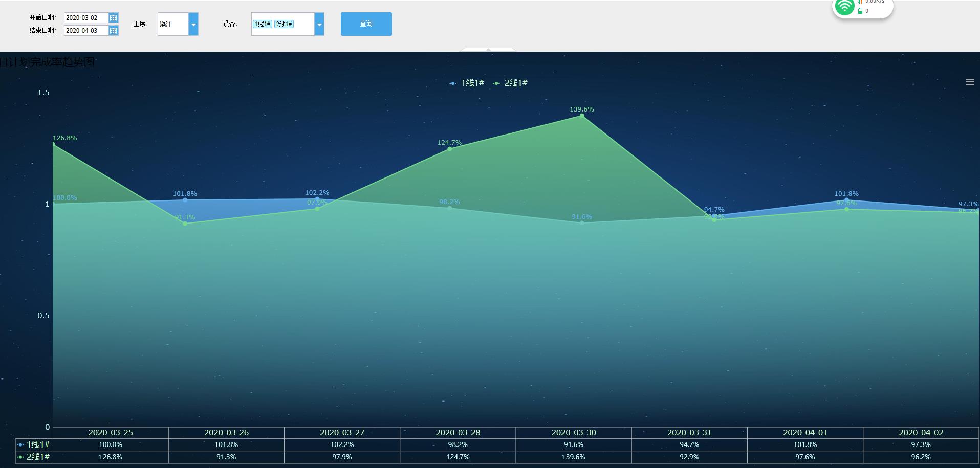Click the 查询 query button
Image resolution: width=980 pixels, height=468 pixels.
[x=366, y=24]
